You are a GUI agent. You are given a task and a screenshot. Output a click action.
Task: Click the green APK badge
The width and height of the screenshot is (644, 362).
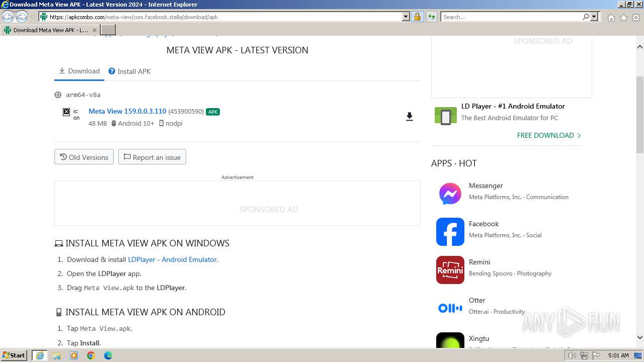click(x=213, y=112)
